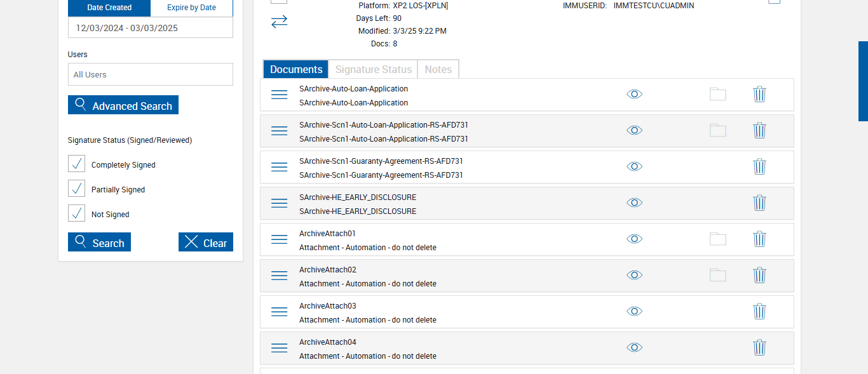Viewport: 868px width, 374px height.
Task: View ArchiveAttach01 with eye icon
Action: point(634,239)
